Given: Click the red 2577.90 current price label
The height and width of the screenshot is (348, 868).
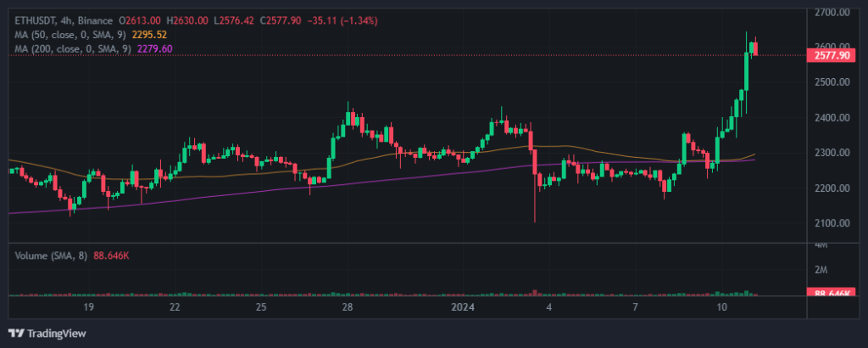Looking at the screenshot, I should tap(831, 55).
